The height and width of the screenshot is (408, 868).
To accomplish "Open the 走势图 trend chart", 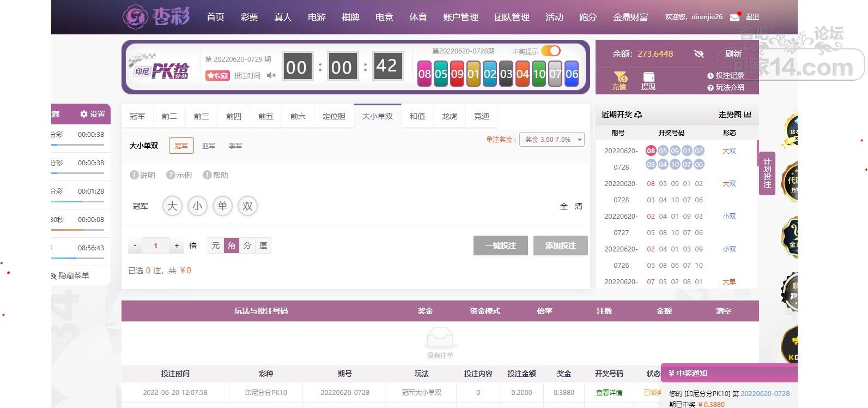I will pos(735,115).
